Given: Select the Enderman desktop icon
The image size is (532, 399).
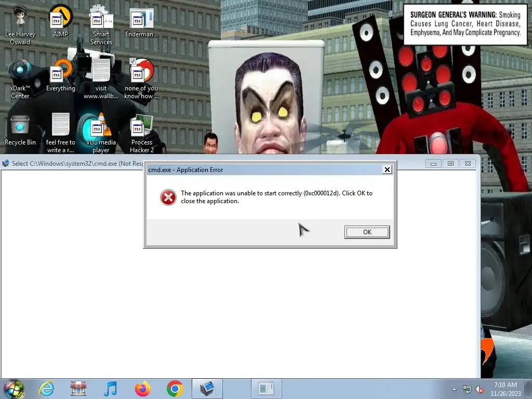Looking at the screenshot, I should point(141,22).
